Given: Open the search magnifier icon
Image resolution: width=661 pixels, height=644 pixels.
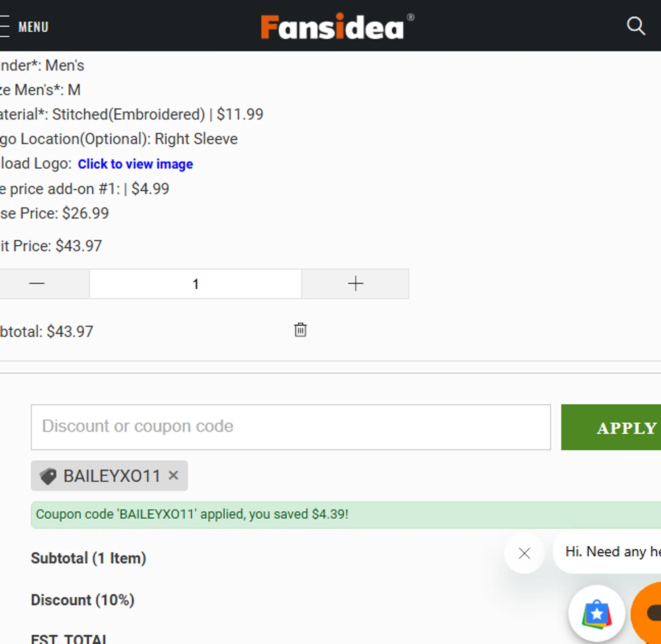Looking at the screenshot, I should coord(635,26).
